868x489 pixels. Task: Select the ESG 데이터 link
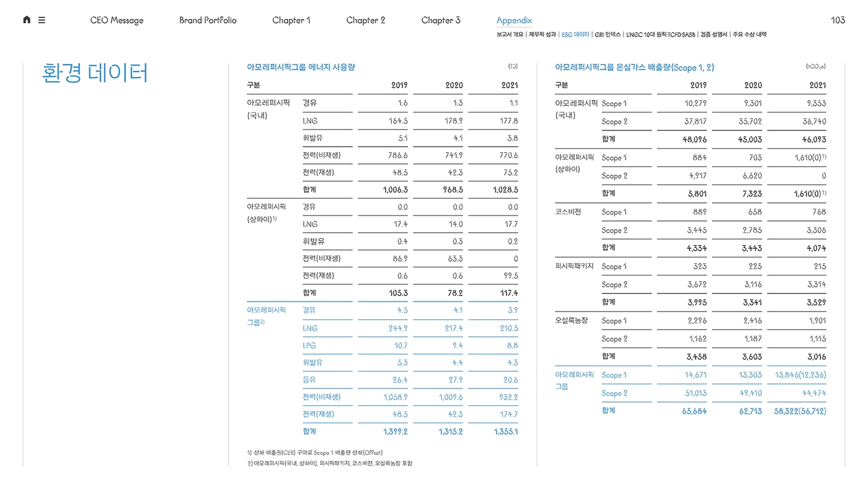tap(575, 35)
